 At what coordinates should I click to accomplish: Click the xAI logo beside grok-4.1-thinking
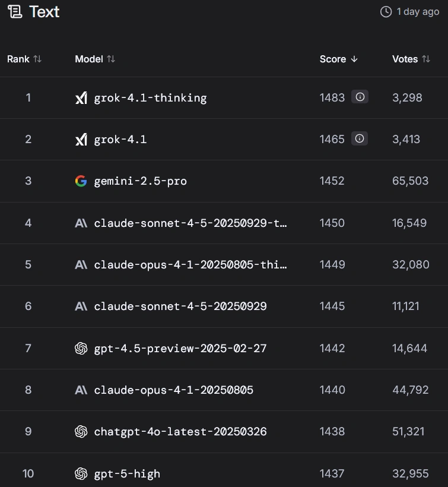coord(81,98)
